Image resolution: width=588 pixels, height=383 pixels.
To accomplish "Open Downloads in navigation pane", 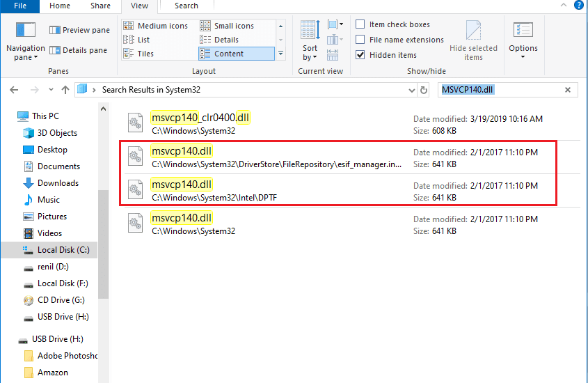I will click(x=51, y=183).
